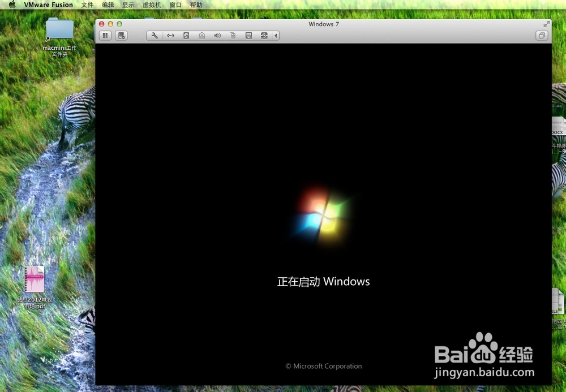
Task: Click the floppy disk device icon
Action: 248,35
